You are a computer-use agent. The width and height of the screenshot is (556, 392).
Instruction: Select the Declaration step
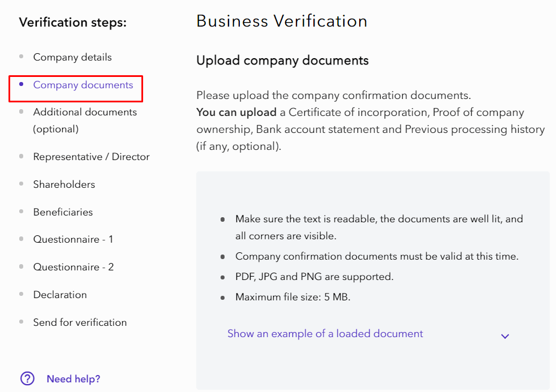pos(60,295)
